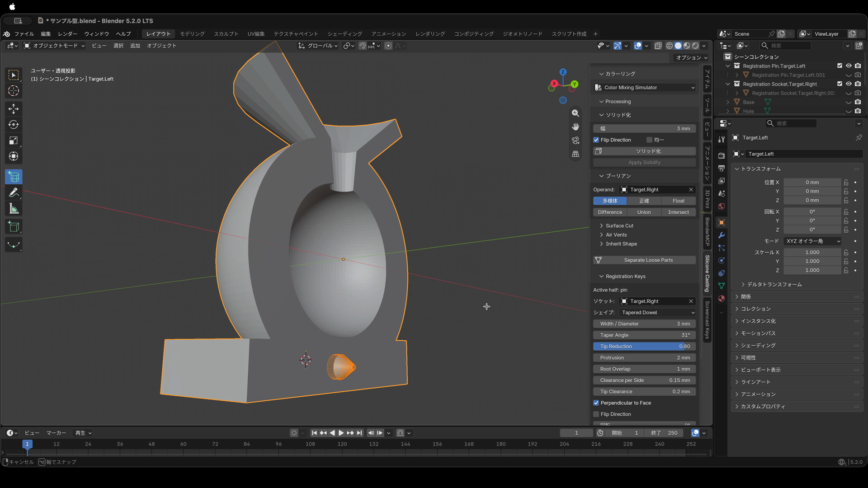Choose the Intersect boolean operation

[x=679, y=212]
